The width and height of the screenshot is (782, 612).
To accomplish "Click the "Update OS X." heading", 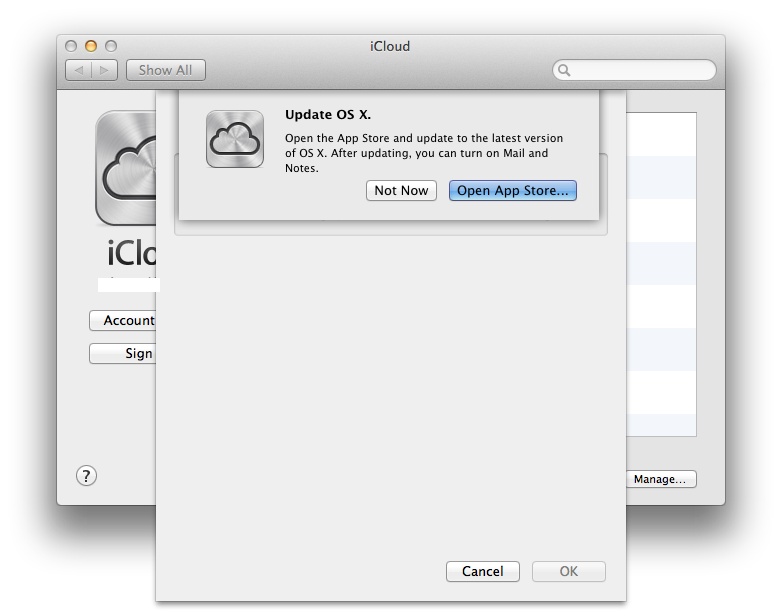I will [x=328, y=114].
